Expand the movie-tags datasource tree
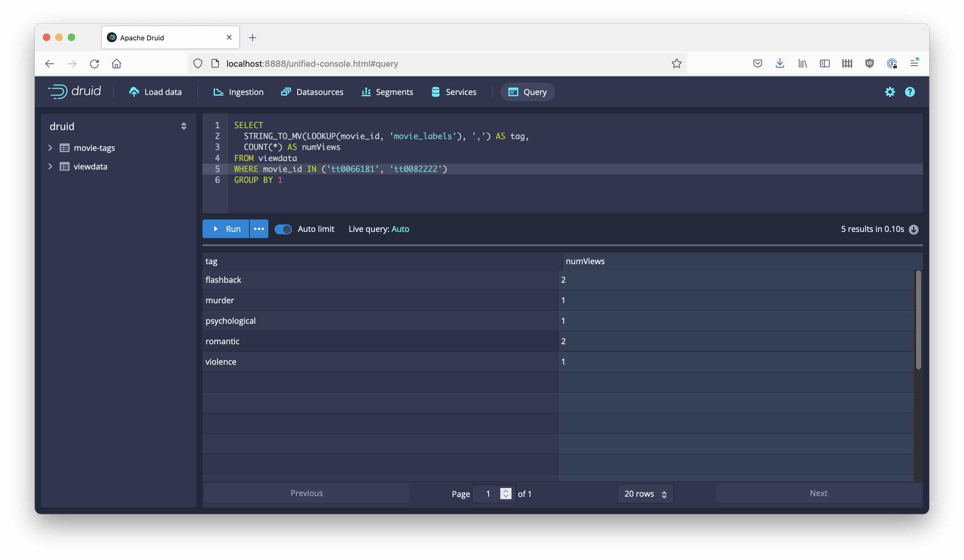This screenshot has height=560, width=964. click(x=50, y=148)
